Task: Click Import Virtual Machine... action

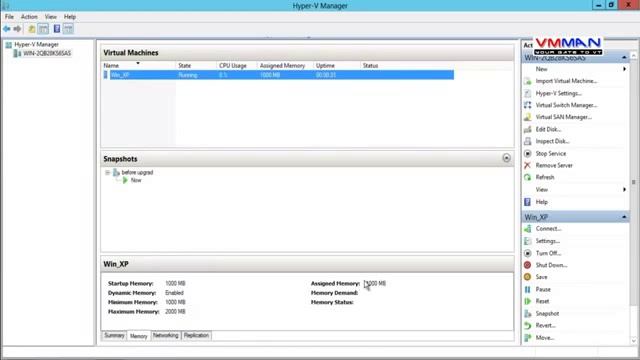Action: pyautogui.click(x=566, y=81)
